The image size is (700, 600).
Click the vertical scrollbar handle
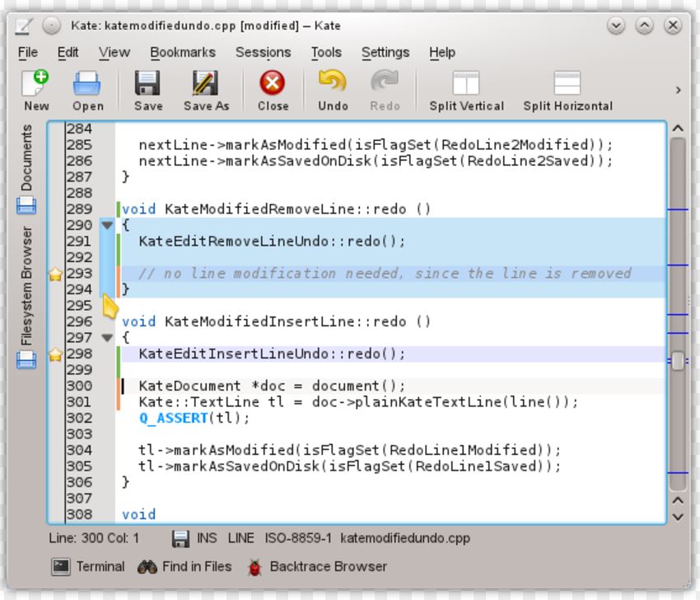[x=678, y=361]
